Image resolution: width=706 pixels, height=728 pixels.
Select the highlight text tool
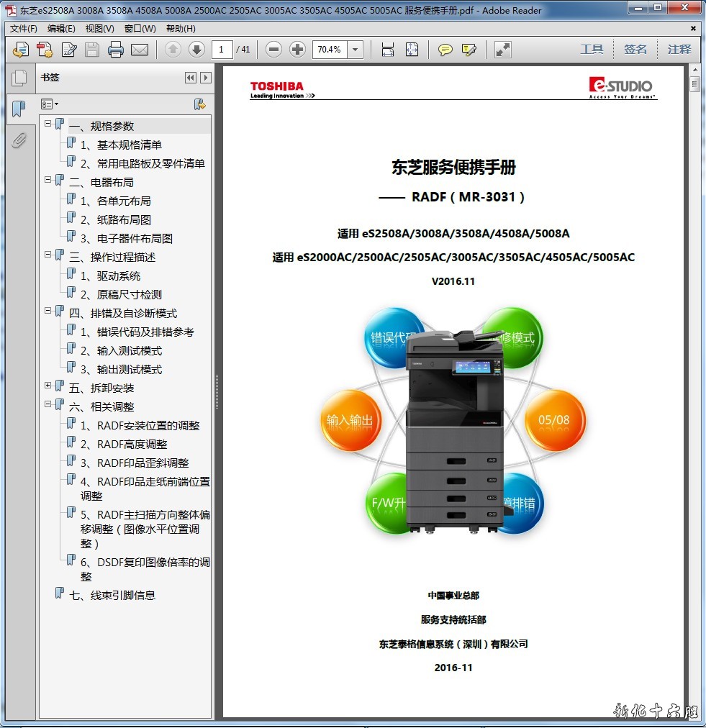point(469,50)
